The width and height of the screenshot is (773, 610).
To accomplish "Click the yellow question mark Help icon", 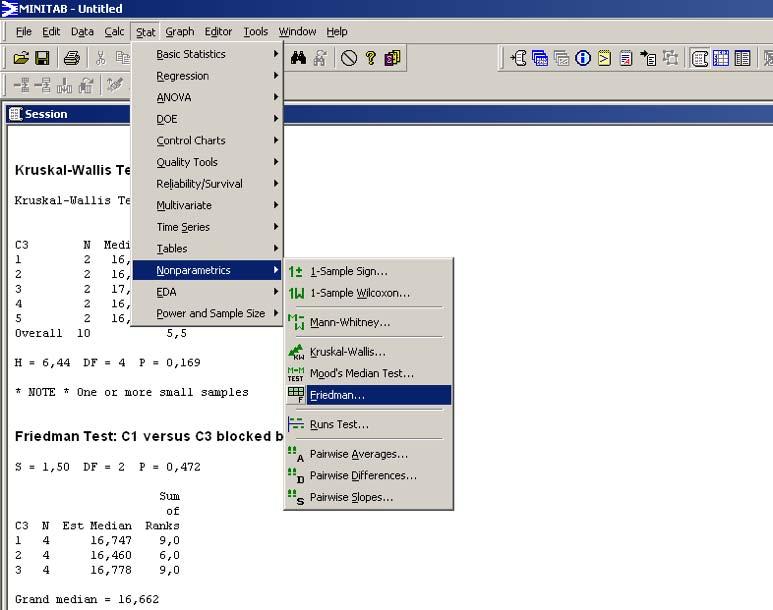I will coord(371,58).
